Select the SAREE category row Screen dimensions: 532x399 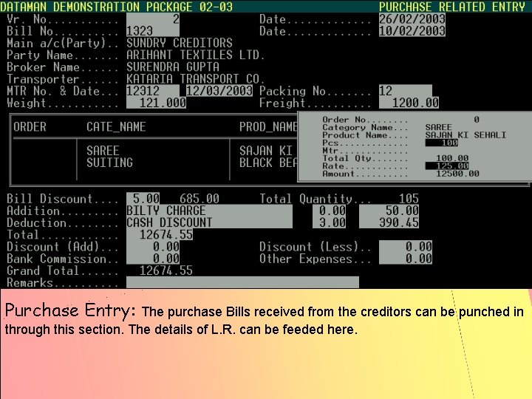(103, 151)
